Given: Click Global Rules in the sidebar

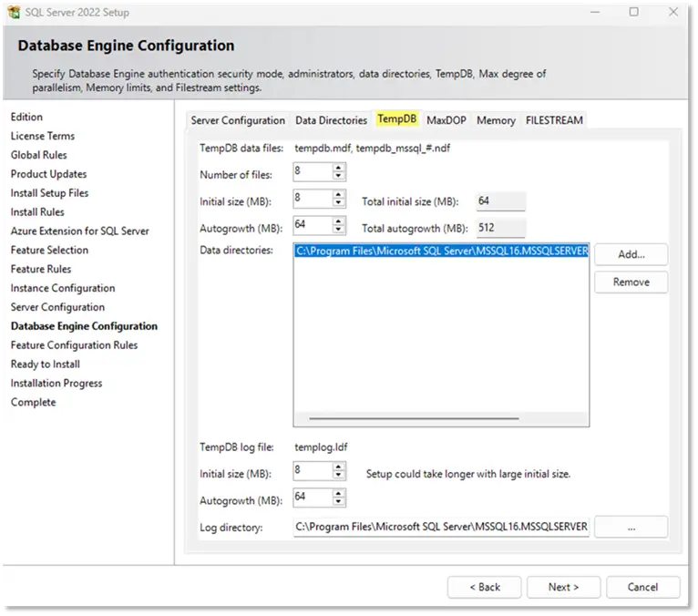Looking at the screenshot, I should click(39, 155).
